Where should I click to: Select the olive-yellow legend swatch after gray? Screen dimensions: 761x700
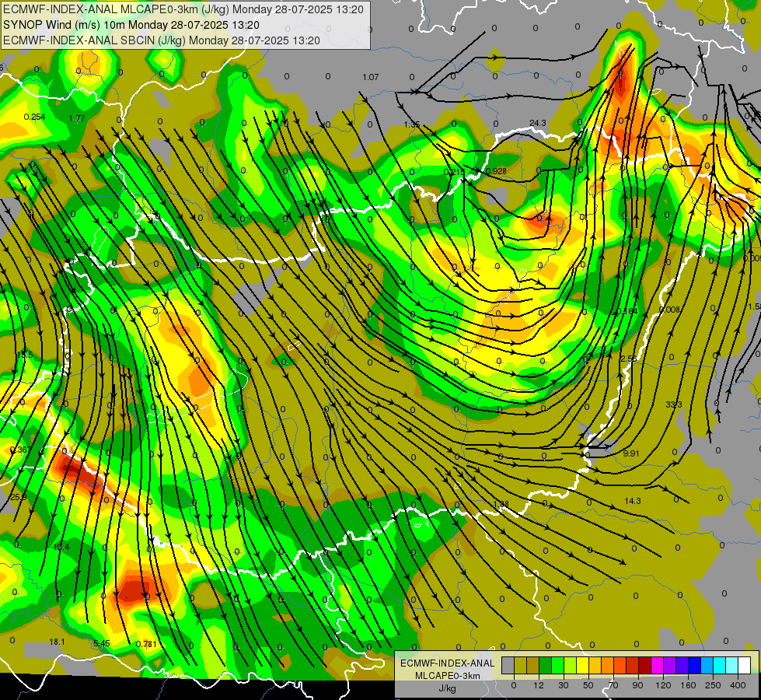[x=521, y=665]
